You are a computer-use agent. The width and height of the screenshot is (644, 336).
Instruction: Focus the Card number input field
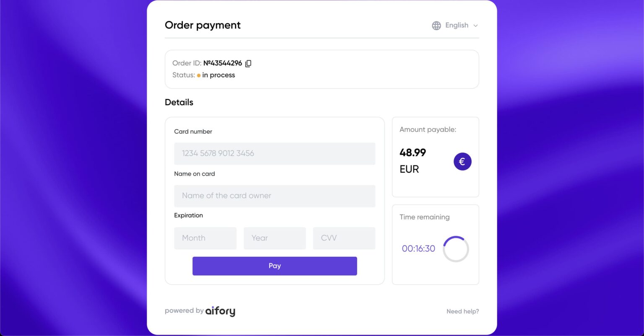[275, 153]
